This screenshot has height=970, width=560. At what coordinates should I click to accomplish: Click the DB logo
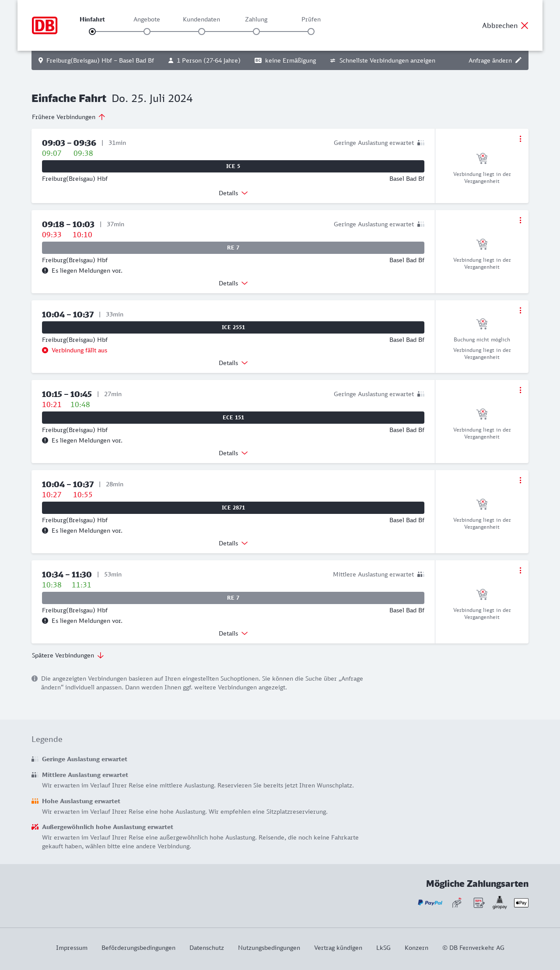tap(45, 25)
